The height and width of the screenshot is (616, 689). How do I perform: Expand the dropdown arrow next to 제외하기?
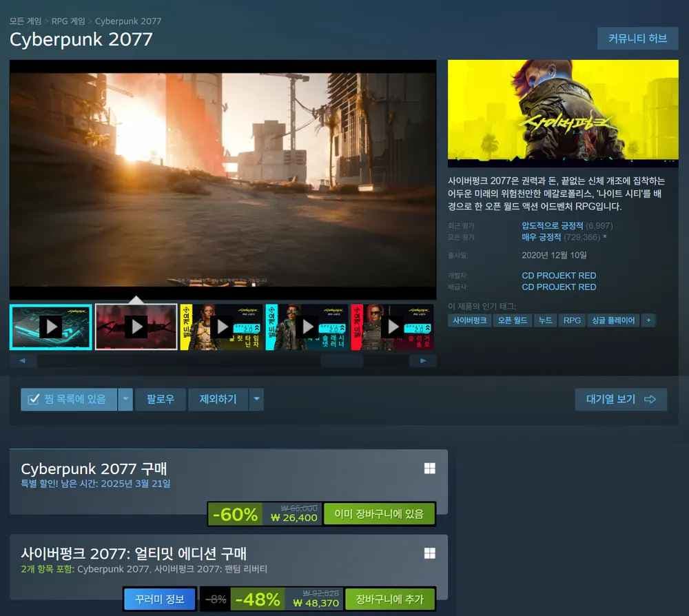[256, 399]
